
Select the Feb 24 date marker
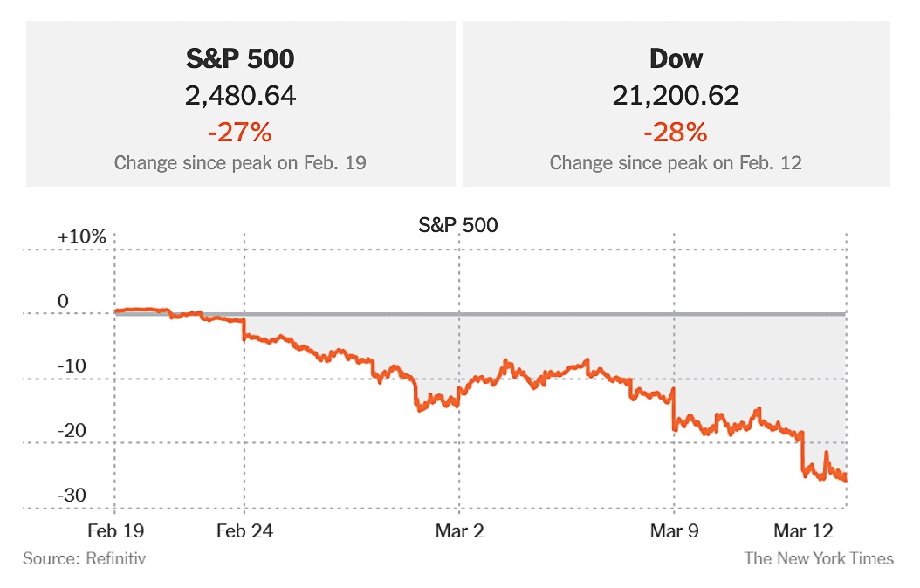pos(244,530)
